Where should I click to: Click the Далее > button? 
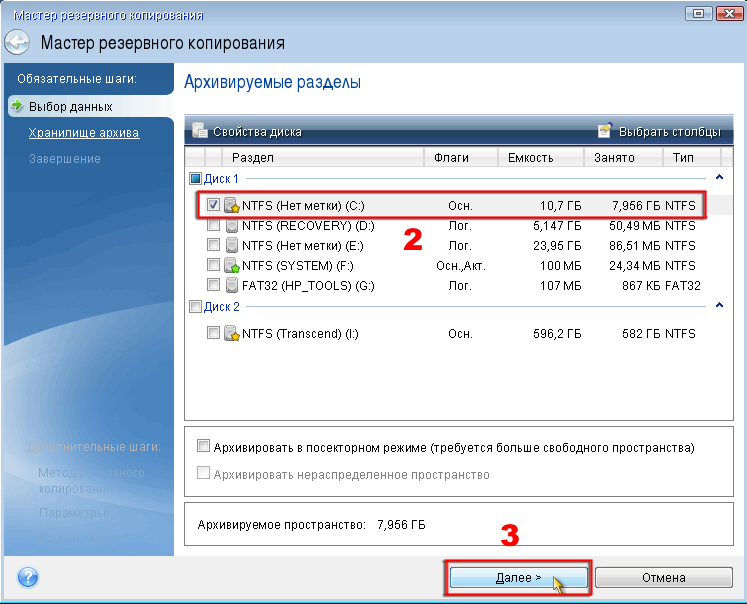point(518,577)
